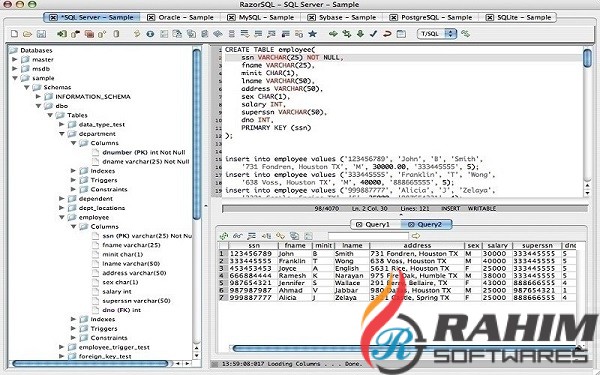Collapse the dbo schema node
This screenshot has height=375, width=600.
tap(38, 106)
